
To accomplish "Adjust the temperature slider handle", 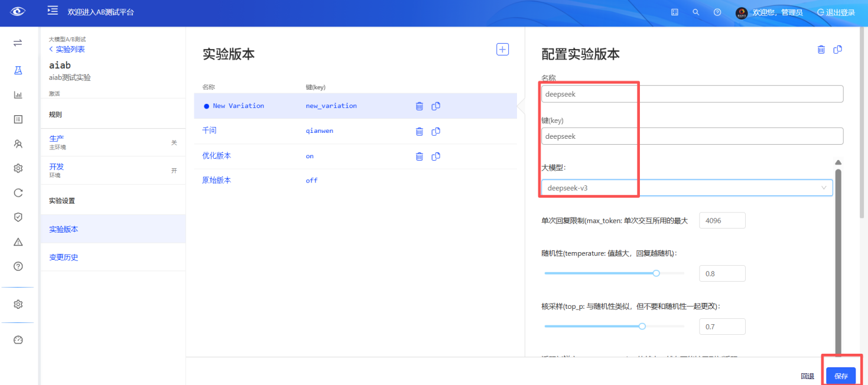I will click(655, 273).
